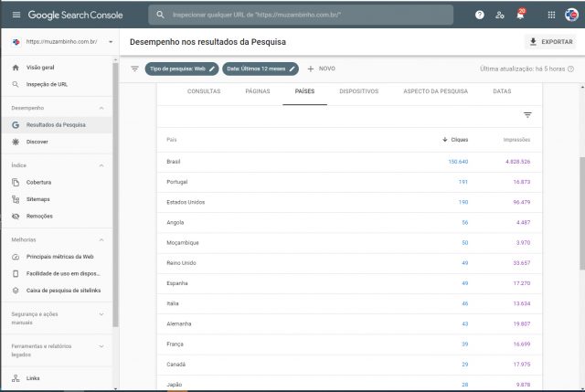Click the Exportar button

[550, 42]
